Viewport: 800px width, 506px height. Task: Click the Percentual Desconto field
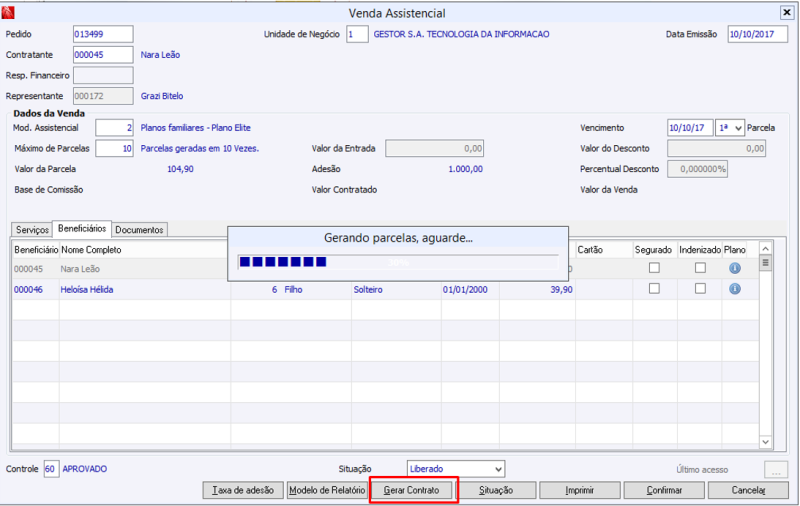[697, 169]
